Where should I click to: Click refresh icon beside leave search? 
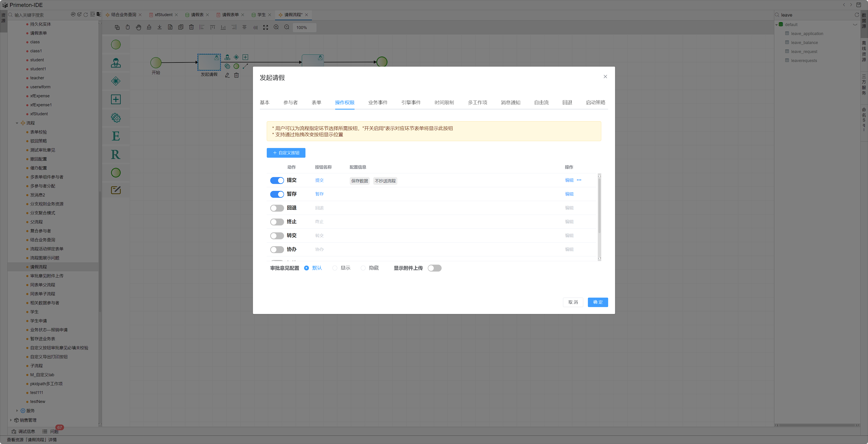pyautogui.click(x=856, y=15)
